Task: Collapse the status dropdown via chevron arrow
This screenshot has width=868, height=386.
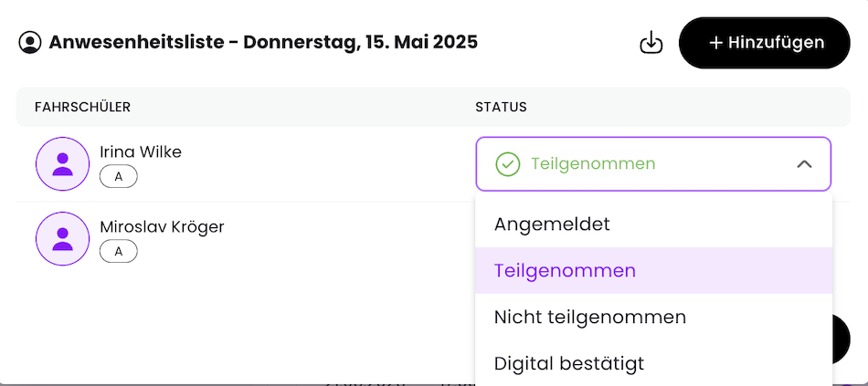Action: click(804, 163)
